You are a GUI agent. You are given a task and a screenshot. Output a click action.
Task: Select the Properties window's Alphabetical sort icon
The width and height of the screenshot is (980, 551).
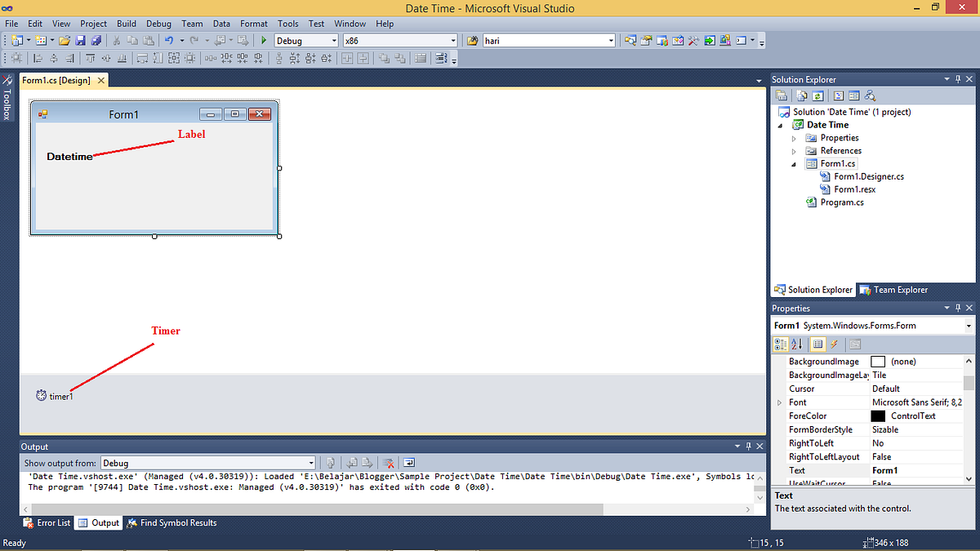click(795, 344)
